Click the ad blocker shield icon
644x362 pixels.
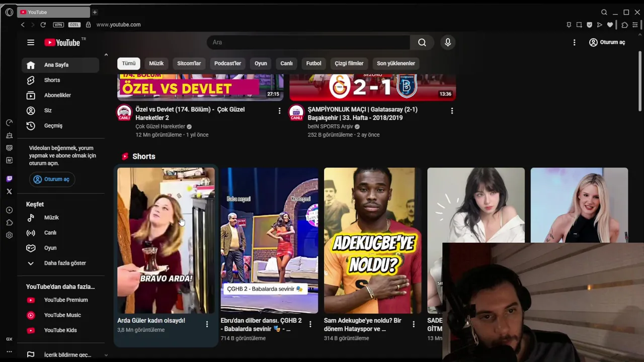[x=589, y=25]
